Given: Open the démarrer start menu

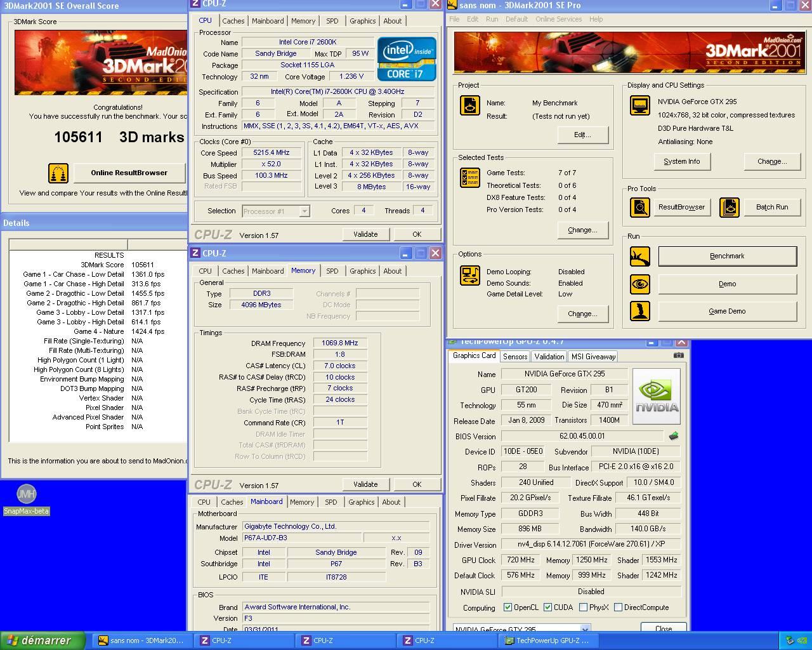Looking at the screenshot, I should (43, 640).
